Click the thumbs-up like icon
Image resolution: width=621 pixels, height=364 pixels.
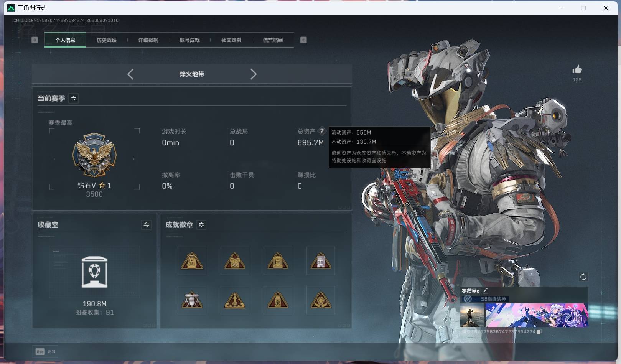coord(577,69)
